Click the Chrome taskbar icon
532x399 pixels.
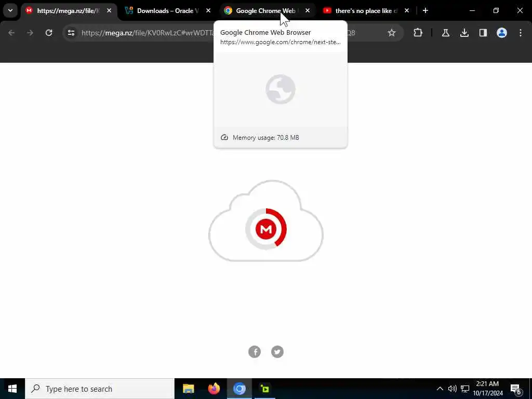pos(239,389)
